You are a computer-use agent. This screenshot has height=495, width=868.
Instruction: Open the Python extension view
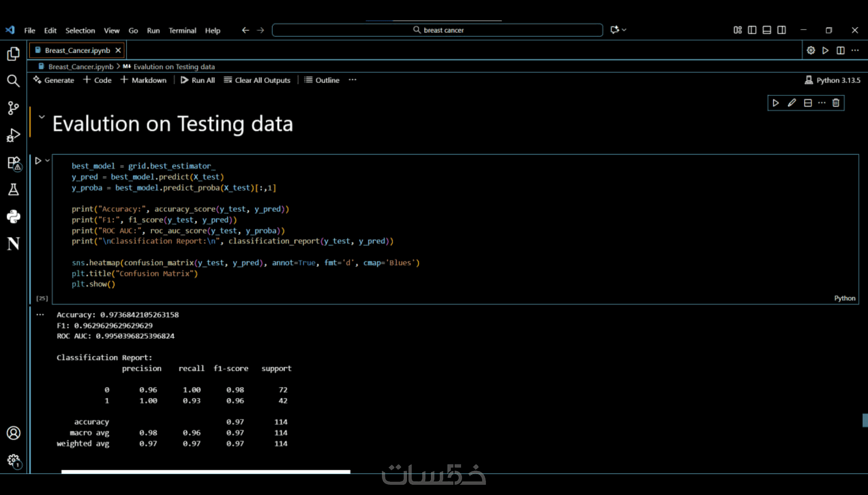pos(13,217)
